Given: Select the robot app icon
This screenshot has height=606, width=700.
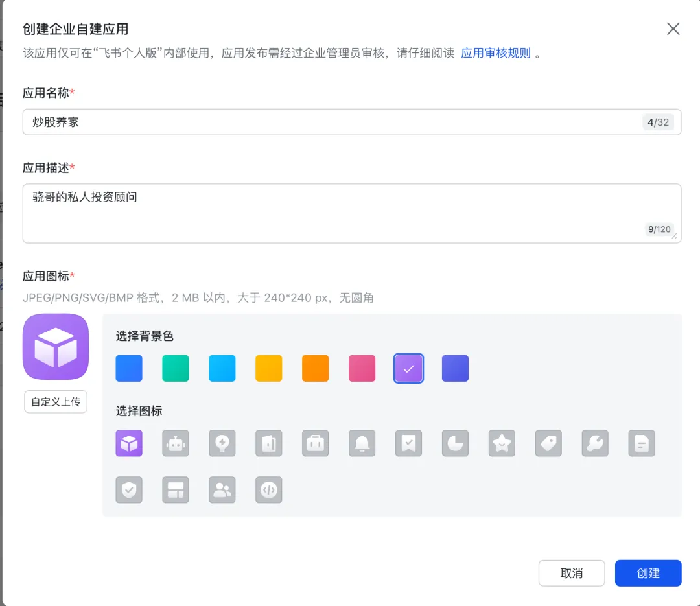Looking at the screenshot, I should pos(176,444).
